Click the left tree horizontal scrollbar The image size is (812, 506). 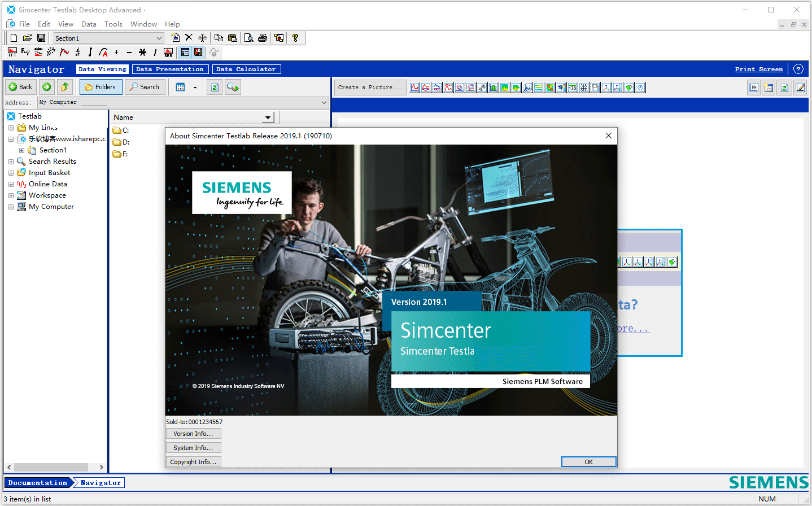(55, 467)
